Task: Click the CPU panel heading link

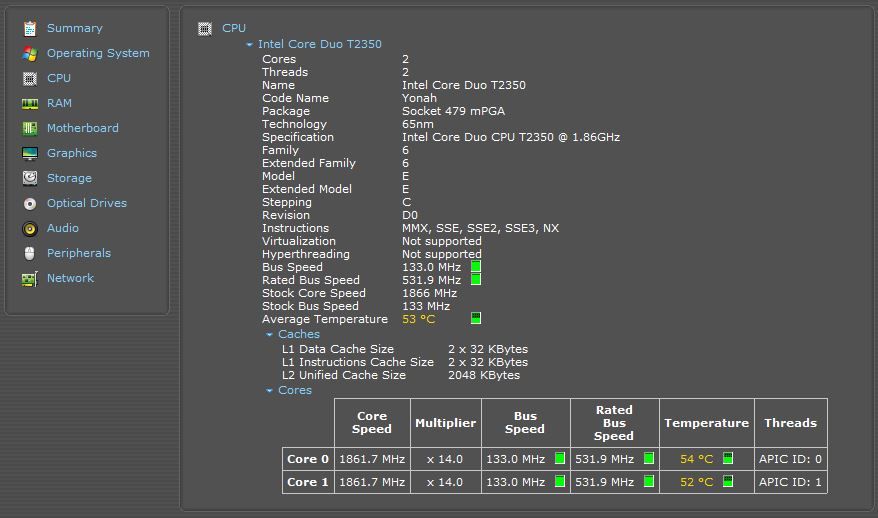Action: point(234,28)
